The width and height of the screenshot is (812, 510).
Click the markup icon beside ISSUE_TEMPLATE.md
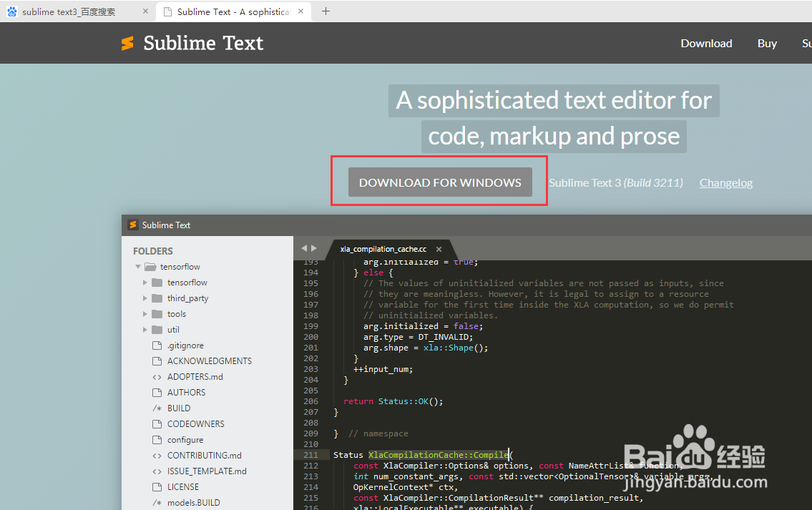pyautogui.click(x=157, y=471)
